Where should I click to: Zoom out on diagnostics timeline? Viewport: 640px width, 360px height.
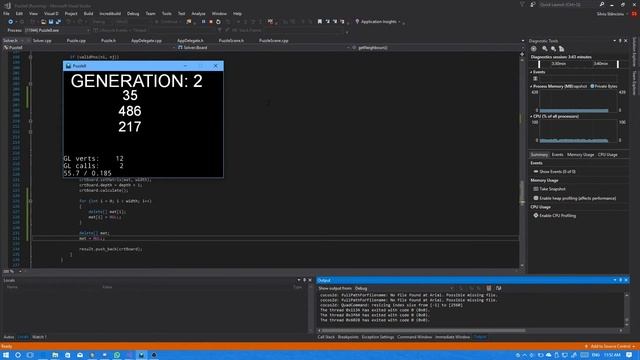(553, 49)
